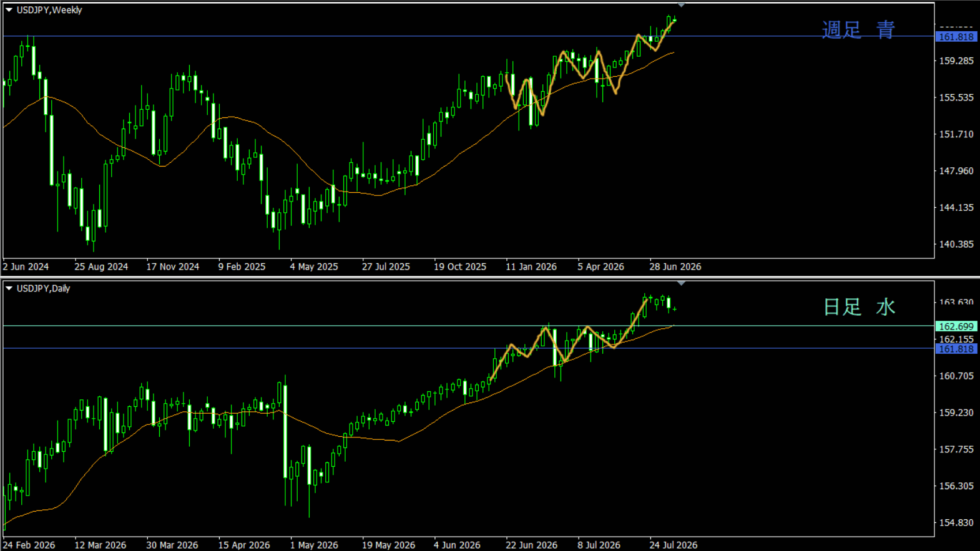980x551 pixels.
Task: Click the 1 May 2026 date label
Action: 314,545
